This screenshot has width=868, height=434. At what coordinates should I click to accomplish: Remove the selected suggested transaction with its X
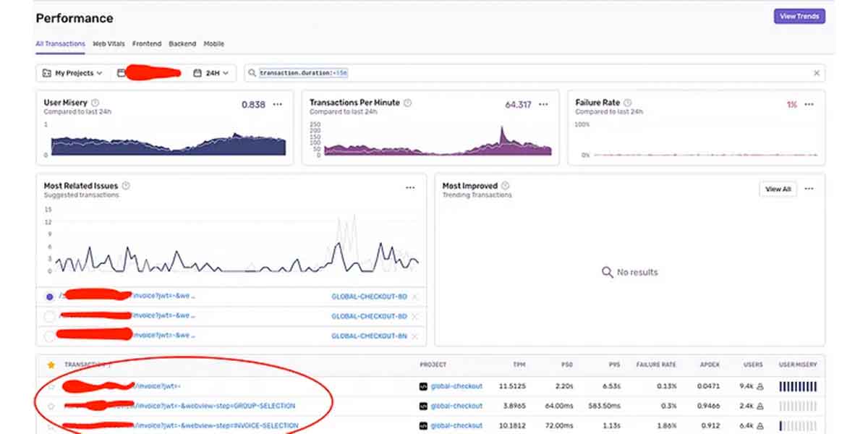pos(414,297)
